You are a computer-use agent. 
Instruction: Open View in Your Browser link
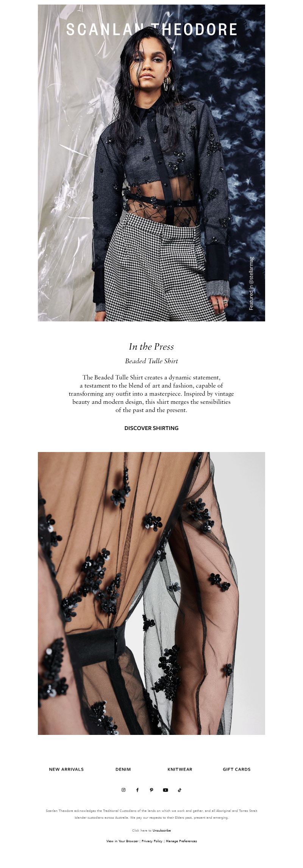click(x=122, y=841)
